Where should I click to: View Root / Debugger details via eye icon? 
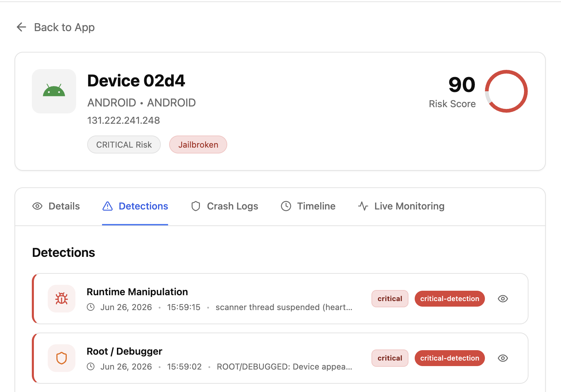tap(503, 358)
